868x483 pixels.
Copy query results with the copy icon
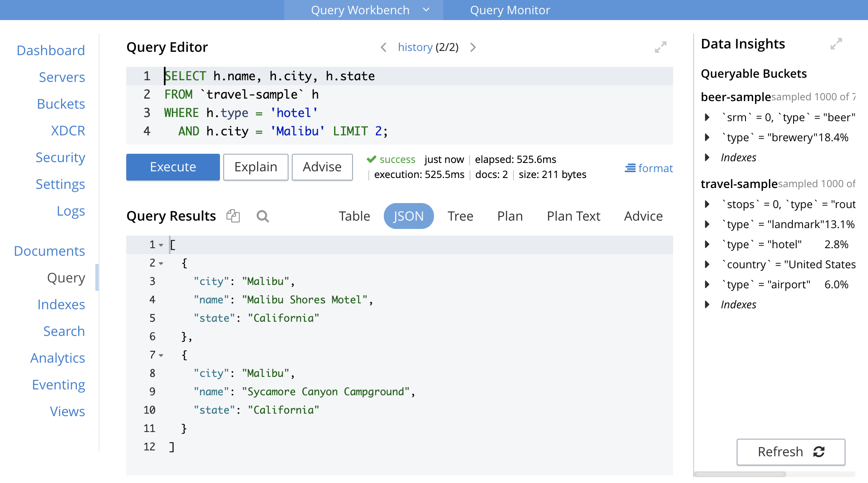[x=233, y=216]
